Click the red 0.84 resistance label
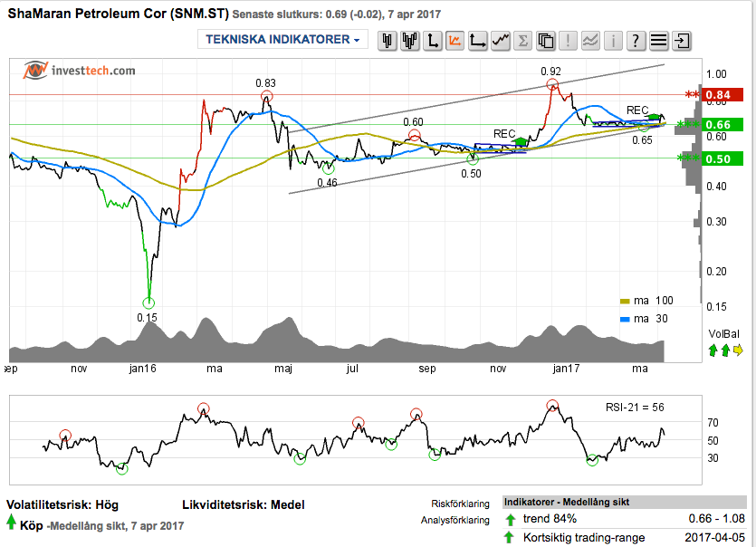 pyautogui.click(x=723, y=95)
